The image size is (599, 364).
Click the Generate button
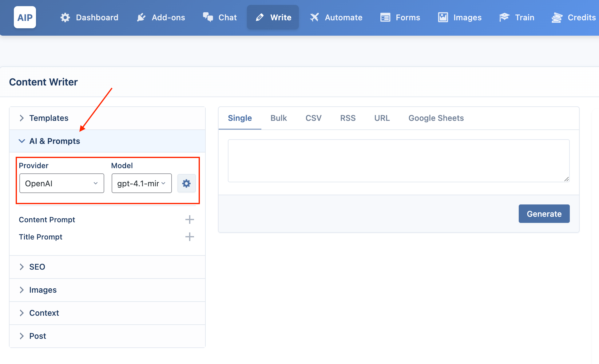[x=544, y=214]
